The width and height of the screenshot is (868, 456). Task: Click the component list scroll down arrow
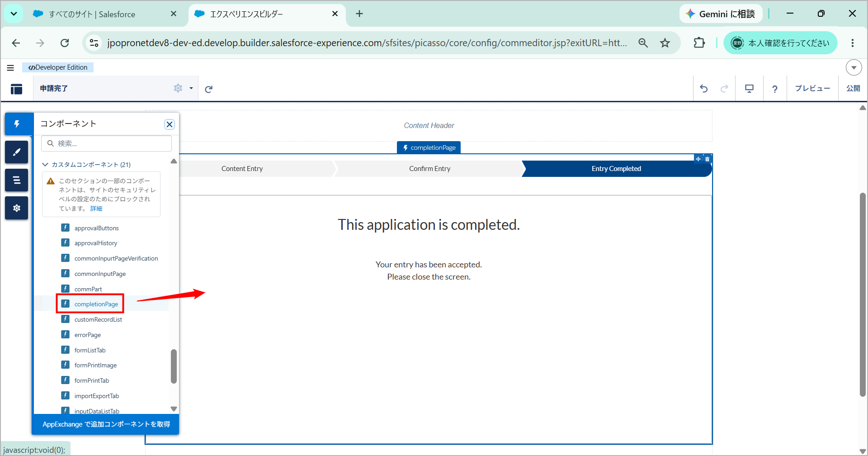(174, 408)
